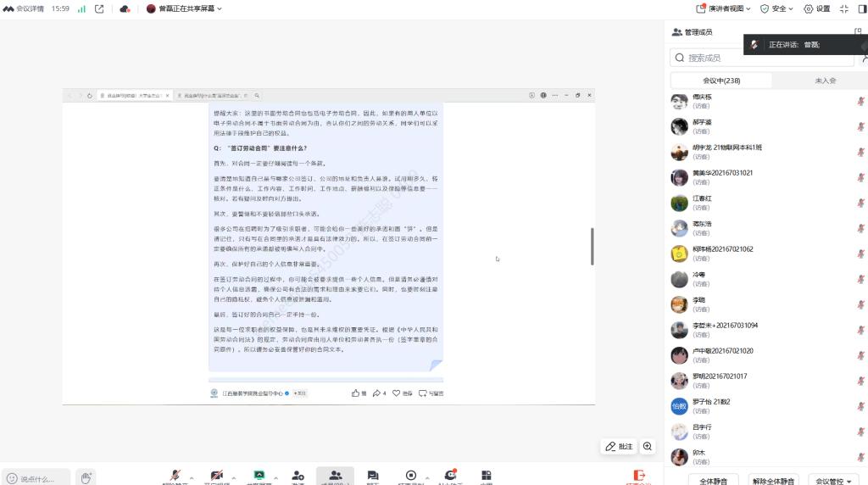The height and width of the screenshot is (485, 868).
Task: Click the 解除全体静音 button
Action: [x=775, y=481]
